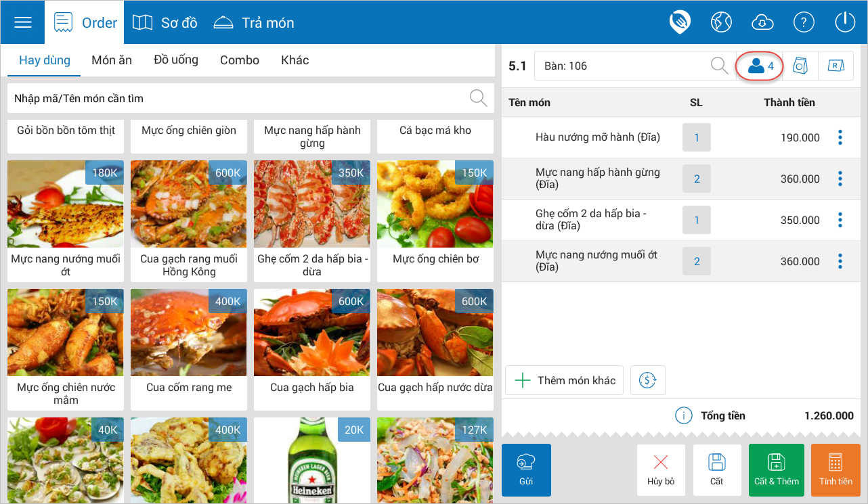This screenshot has width=868, height=504.
Task: Click Thêm món khác button
Action: [564, 380]
